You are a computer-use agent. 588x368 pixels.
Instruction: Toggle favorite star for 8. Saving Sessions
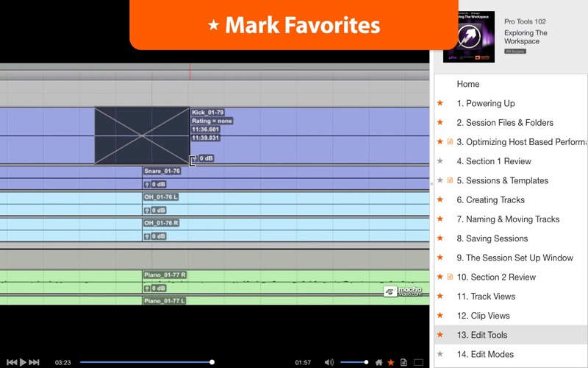click(440, 238)
